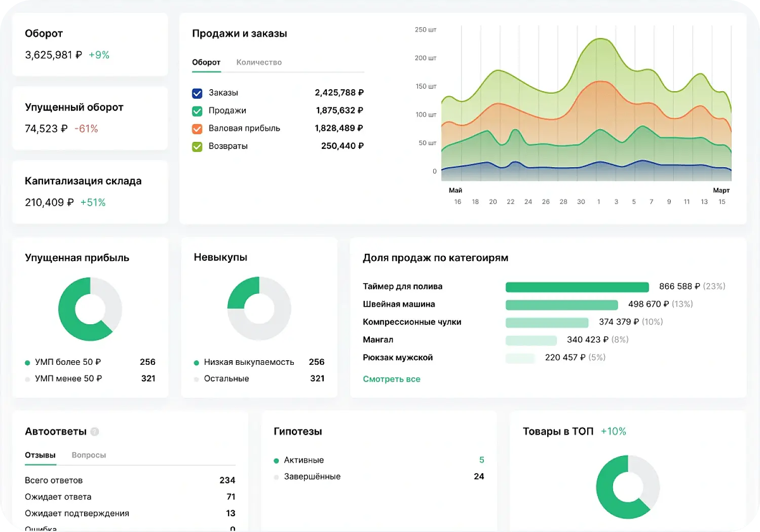
Task: Uncheck the Заказы checkbox
Action: [x=197, y=93]
